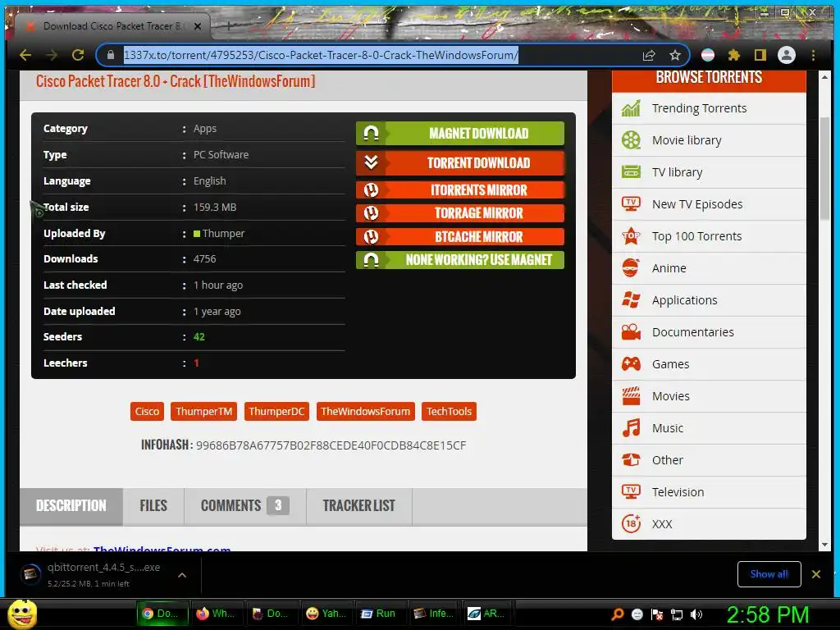Click the ThumperDC tag
This screenshot has height=630, width=840.
pyautogui.click(x=276, y=412)
